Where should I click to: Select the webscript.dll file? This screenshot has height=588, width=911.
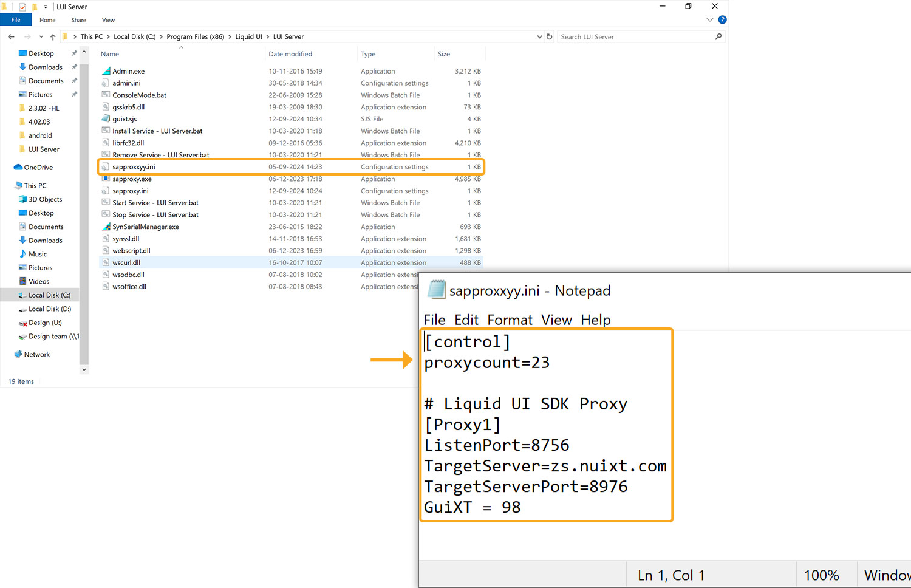coord(131,251)
